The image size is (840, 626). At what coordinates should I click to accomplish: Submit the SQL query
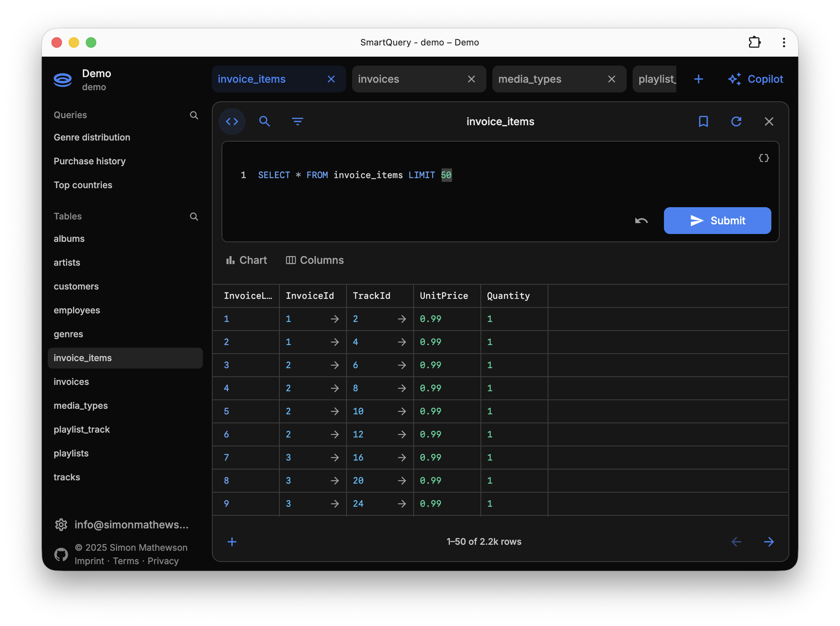[717, 221]
